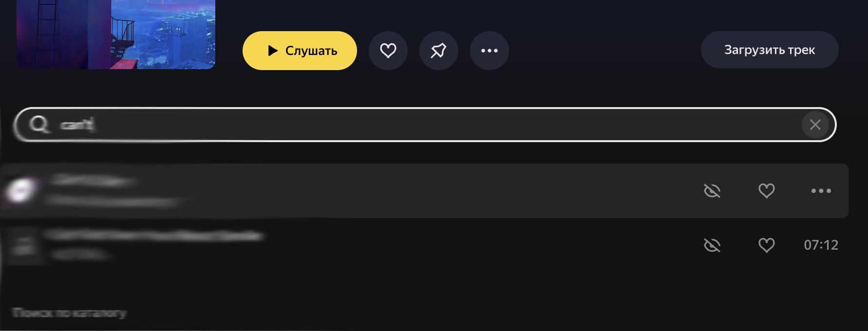Pin the playlist using the pushpin icon
The height and width of the screenshot is (331, 868).
point(438,51)
